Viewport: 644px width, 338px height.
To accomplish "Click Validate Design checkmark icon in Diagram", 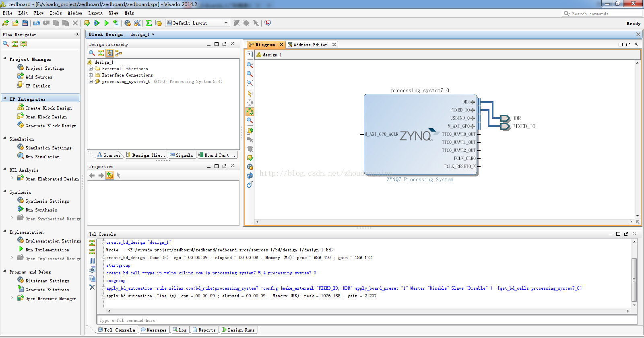I will (x=250, y=158).
